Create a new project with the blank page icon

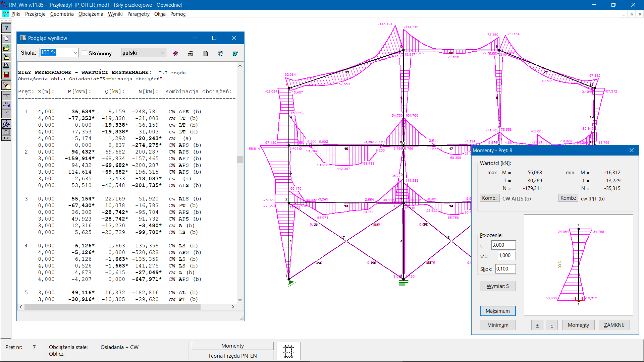(x=6, y=38)
